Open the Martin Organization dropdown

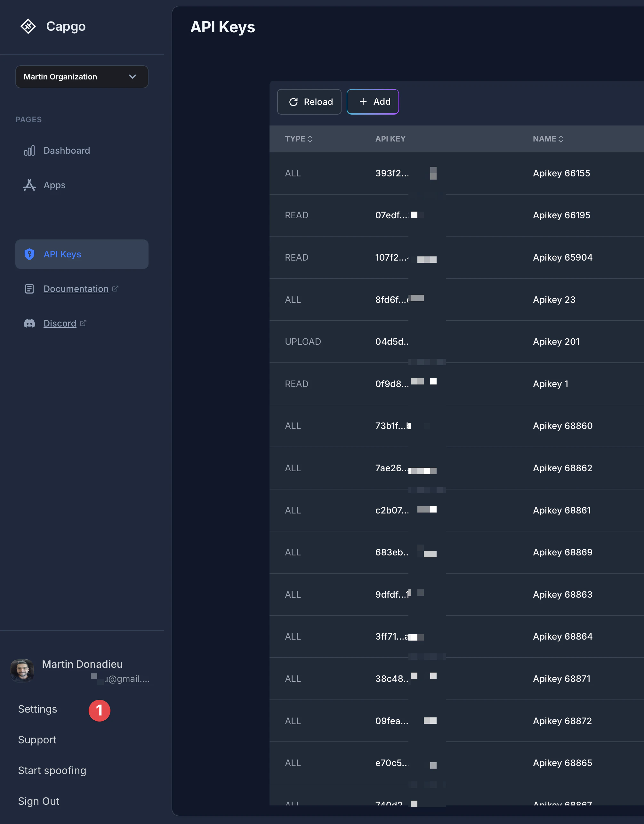(x=82, y=77)
